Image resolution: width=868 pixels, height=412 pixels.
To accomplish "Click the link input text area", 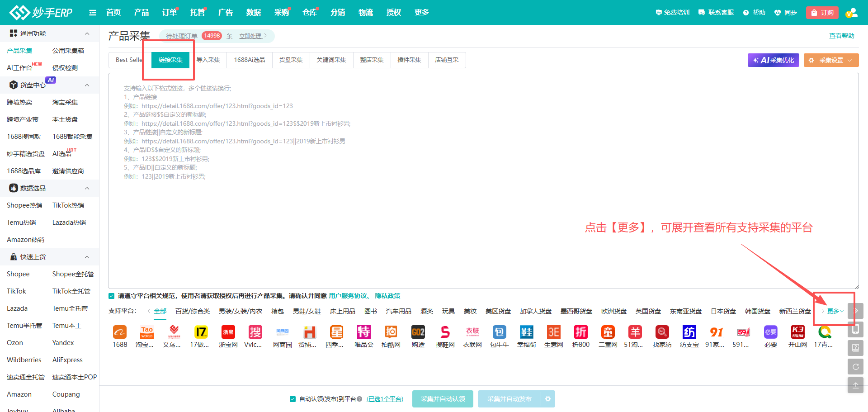I will coord(483,226).
